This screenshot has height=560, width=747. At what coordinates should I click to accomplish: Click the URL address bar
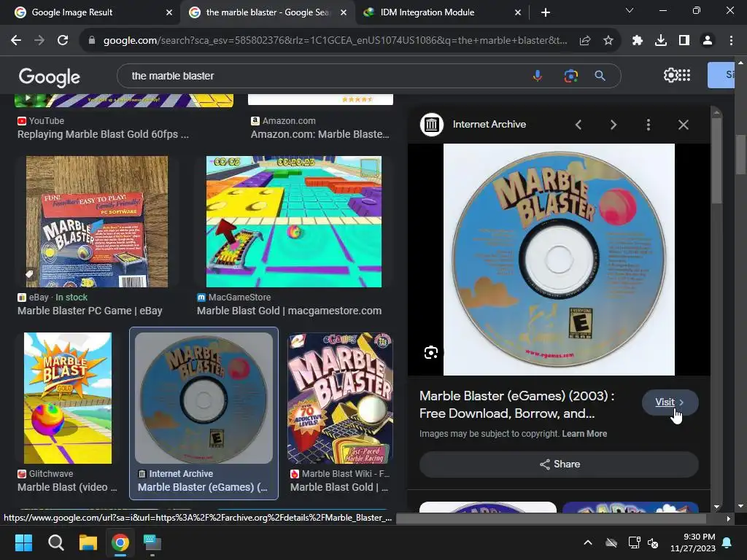(335, 41)
